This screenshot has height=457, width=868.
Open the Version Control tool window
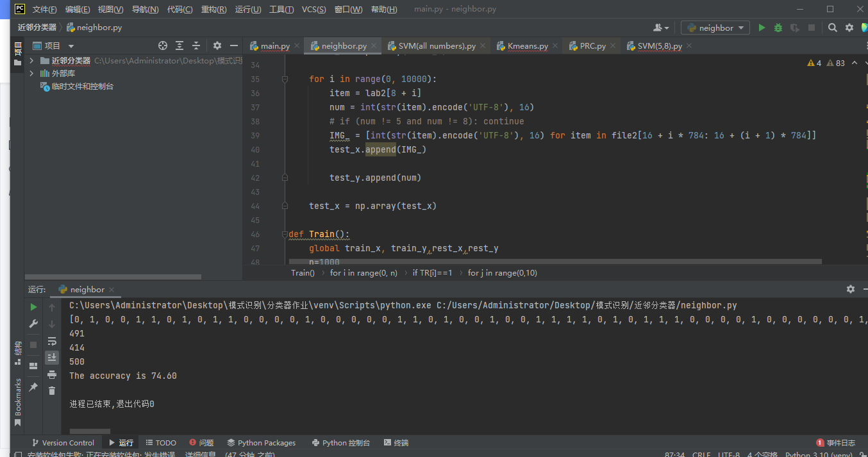(63, 442)
